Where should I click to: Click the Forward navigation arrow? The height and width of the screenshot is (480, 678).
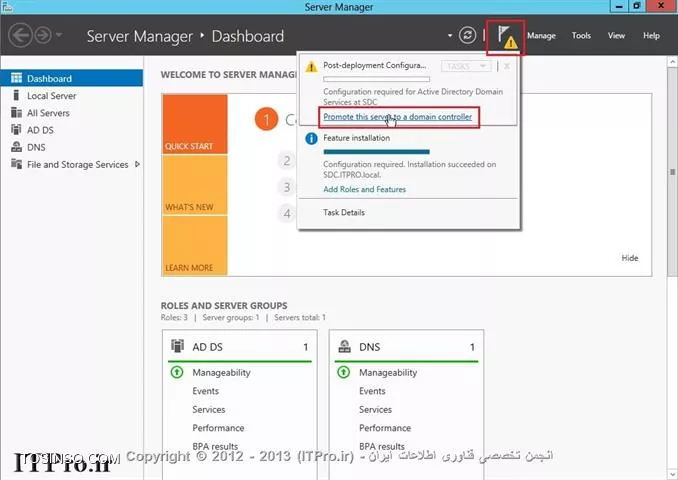point(43,35)
